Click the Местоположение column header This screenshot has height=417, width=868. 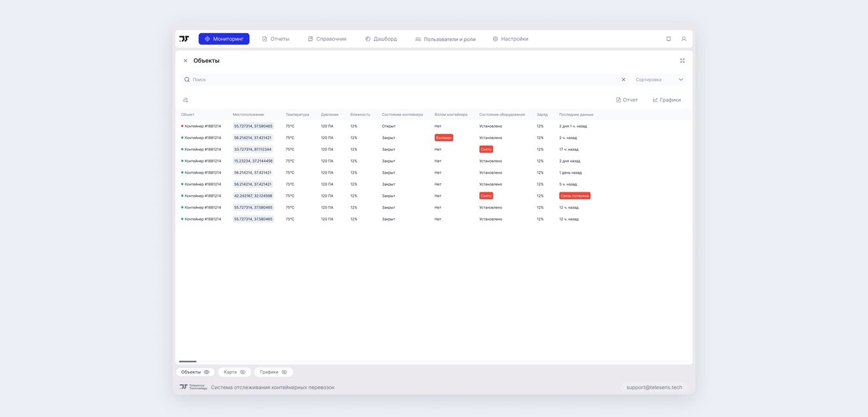[x=248, y=115]
